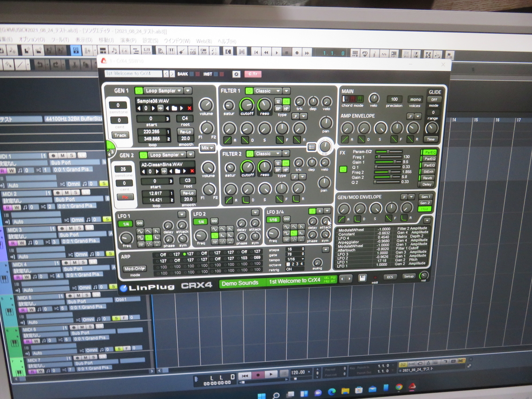Toggle GEN 1 power button

pyautogui.click(x=139, y=90)
